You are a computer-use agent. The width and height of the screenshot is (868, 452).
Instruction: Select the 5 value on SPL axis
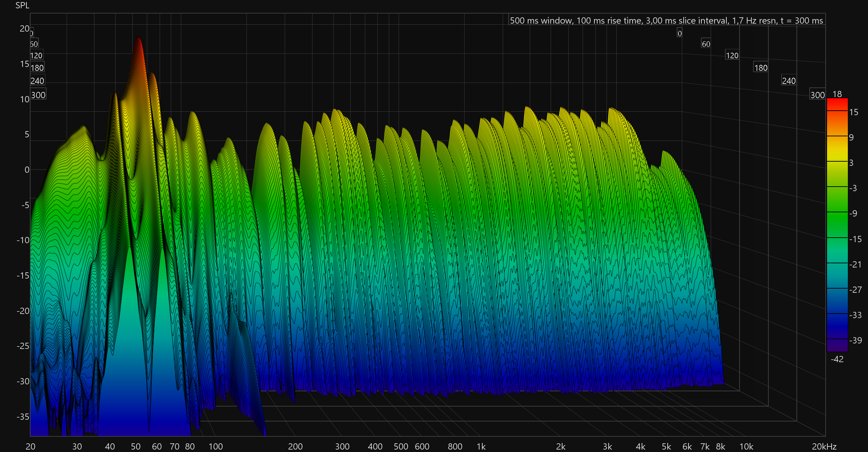[x=27, y=135]
